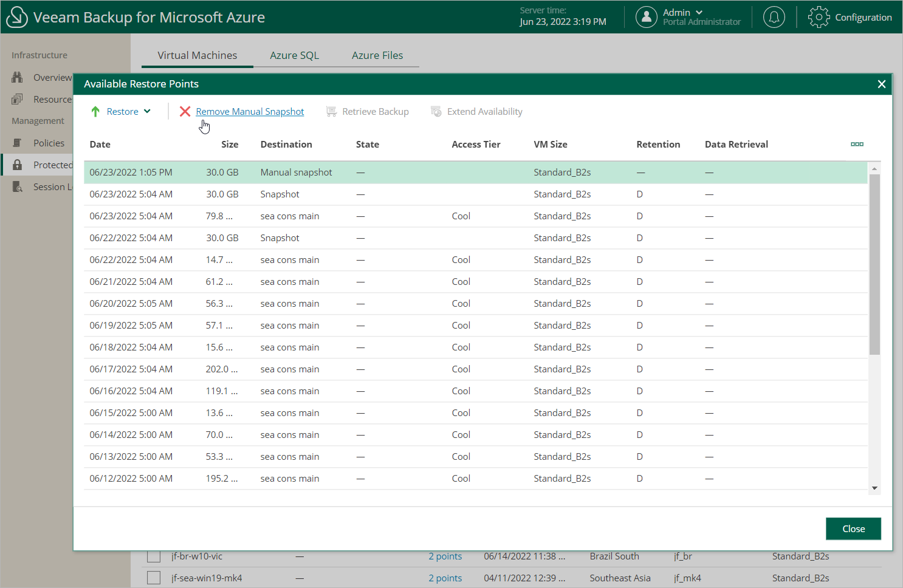Screen dimensions: 903x588
Task: Select the 06/19/2022 5:05 AM restore point
Action: tap(476, 326)
